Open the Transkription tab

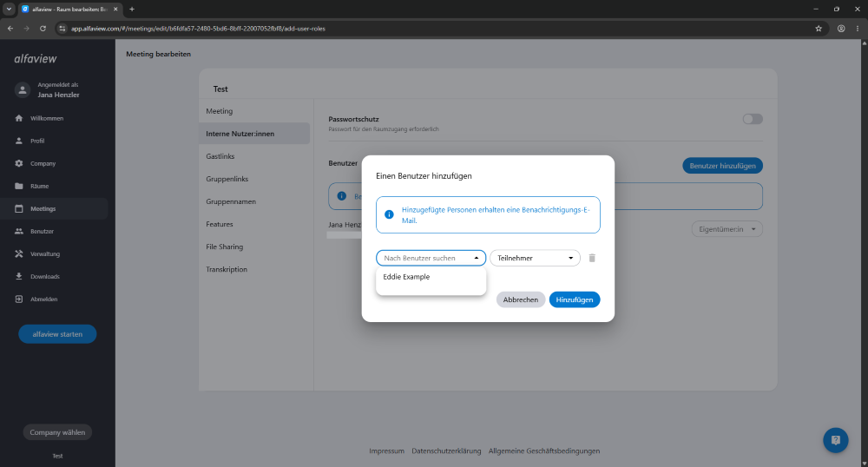coord(254,269)
